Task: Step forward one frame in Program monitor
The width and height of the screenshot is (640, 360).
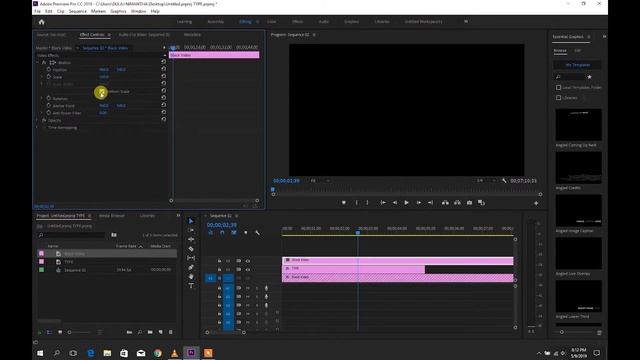Action: coord(418,202)
